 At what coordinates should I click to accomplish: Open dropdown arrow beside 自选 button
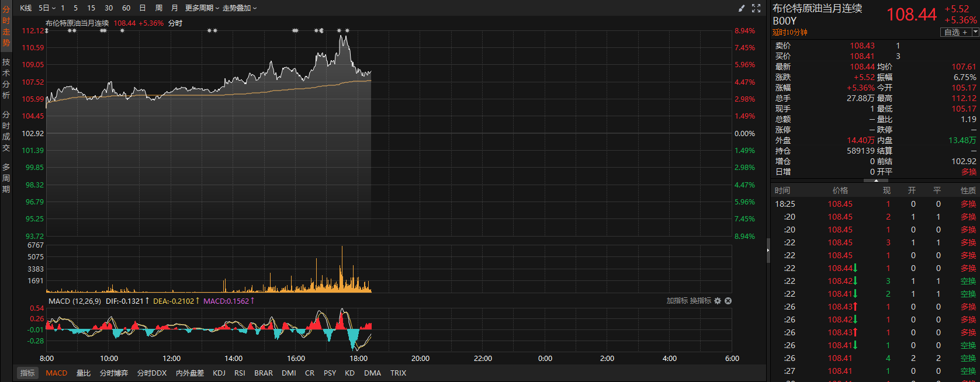coord(975,32)
